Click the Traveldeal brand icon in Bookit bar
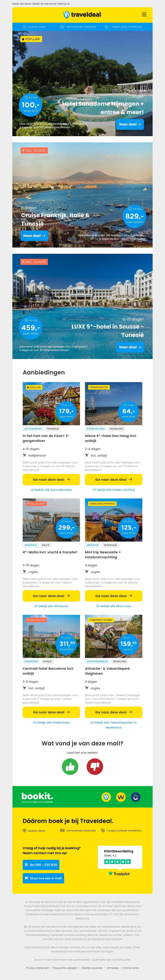The width and height of the screenshot is (165, 980). (x=106, y=797)
